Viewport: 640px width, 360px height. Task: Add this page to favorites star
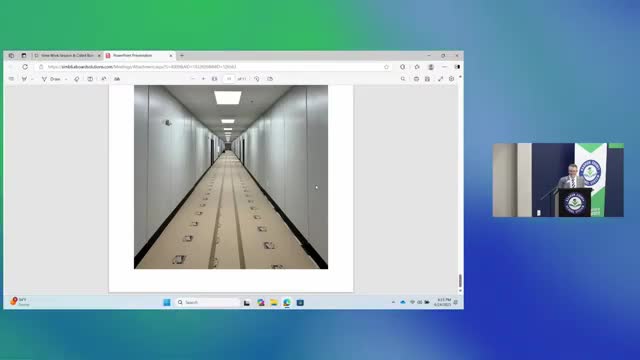(x=386, y=67)
